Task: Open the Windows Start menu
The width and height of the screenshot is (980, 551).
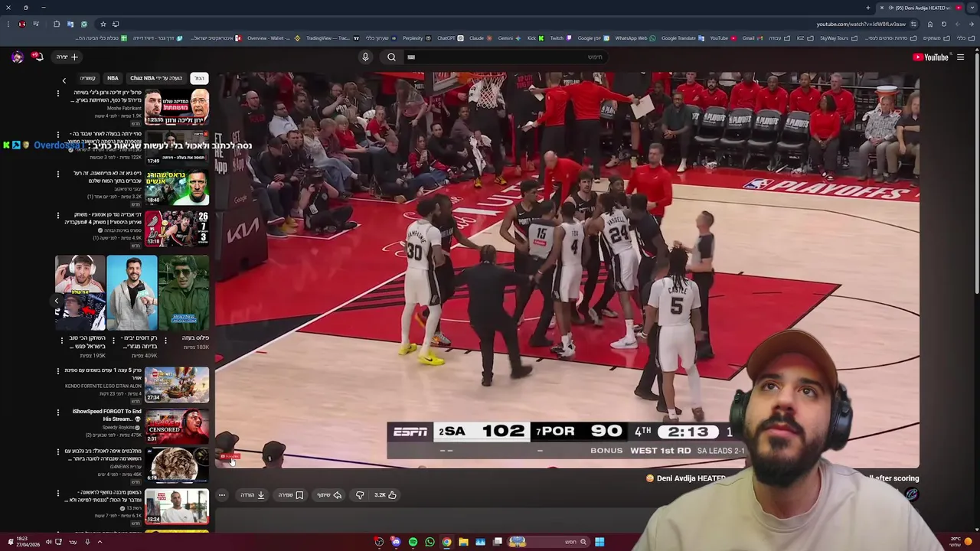Action: click(x=599, y=542)
